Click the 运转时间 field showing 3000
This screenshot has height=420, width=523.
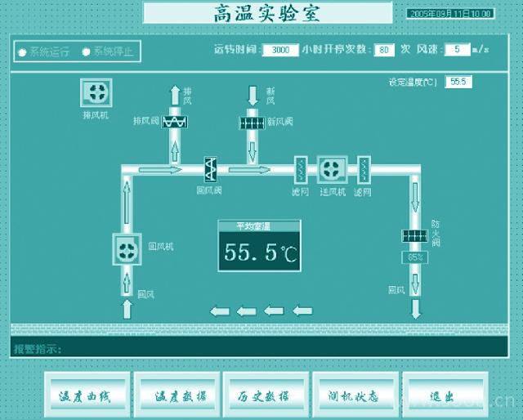pos(280,50)
